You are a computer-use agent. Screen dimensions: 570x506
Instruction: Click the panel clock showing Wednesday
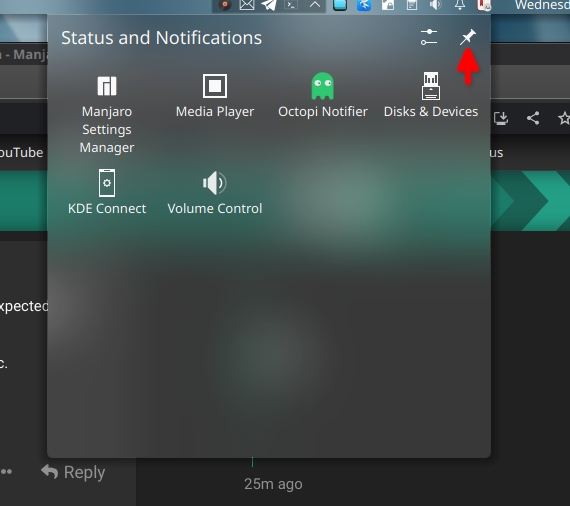542,5
